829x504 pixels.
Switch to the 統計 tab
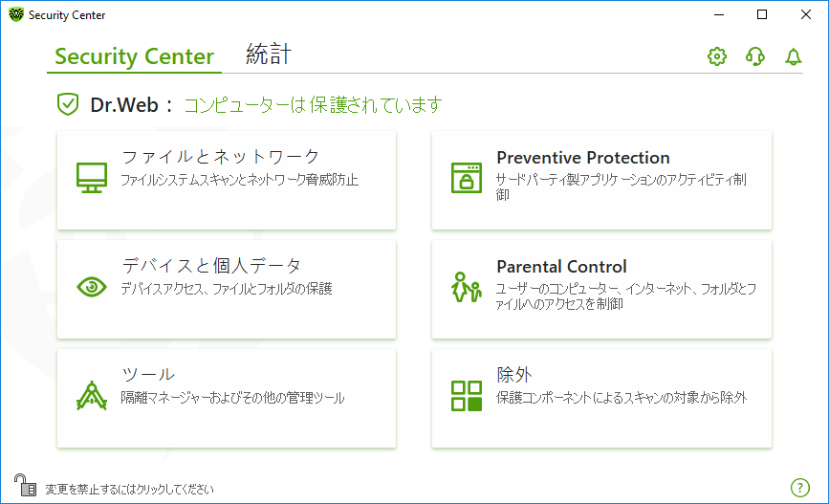269,54
